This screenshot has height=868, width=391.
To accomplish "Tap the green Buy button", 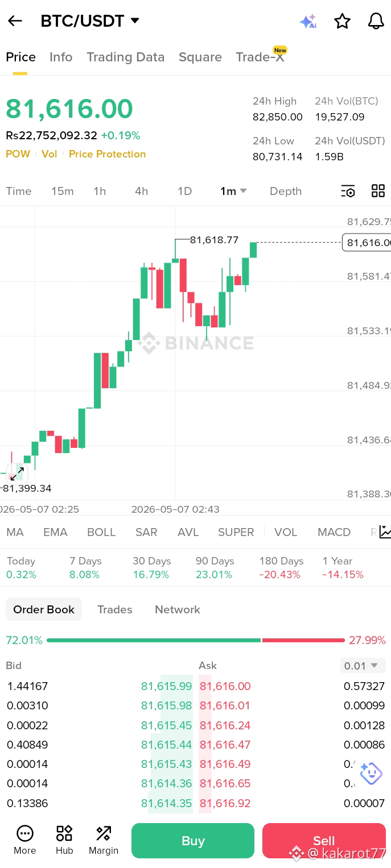I will pos(193,841).
